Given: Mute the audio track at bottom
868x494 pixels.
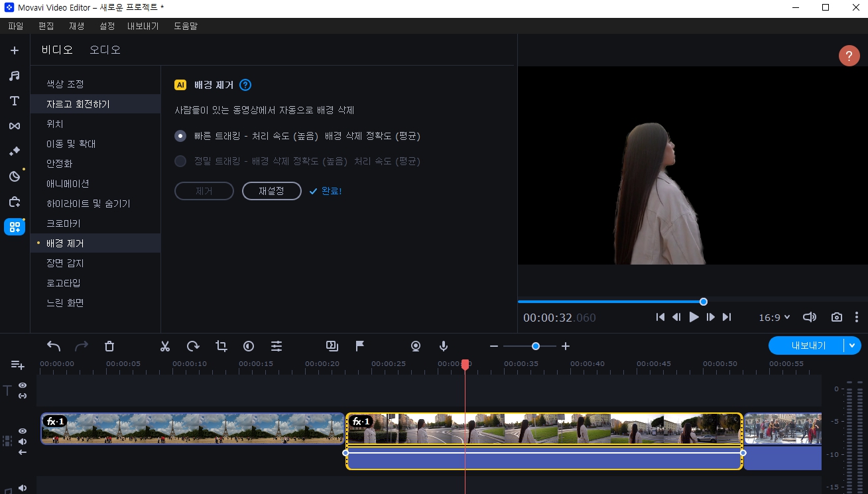Looking at the screenshot, I should pos(23,488).
